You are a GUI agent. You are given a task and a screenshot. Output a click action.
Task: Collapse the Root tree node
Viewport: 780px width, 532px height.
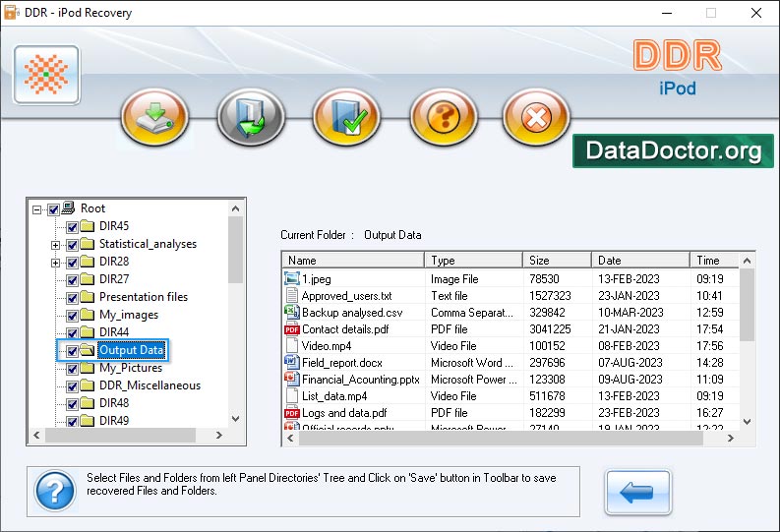point(36,209)
